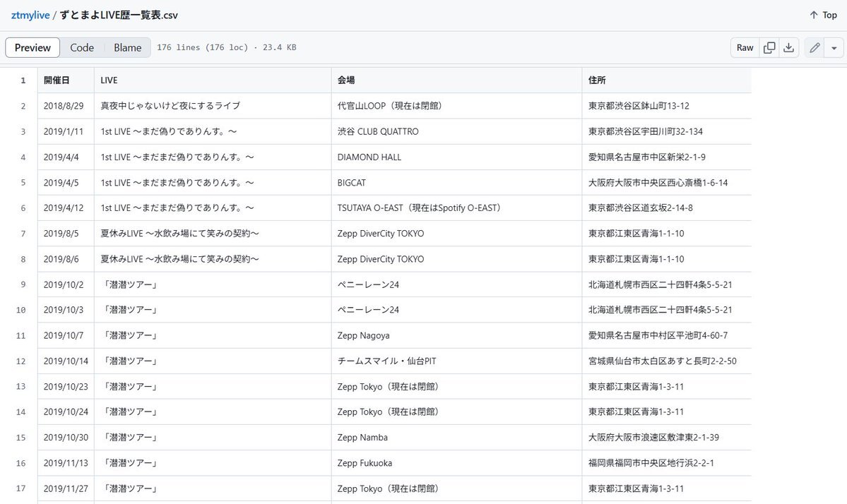Select address 宮城県仙台市太白区あすと長町2-2-50

(667, 361)
